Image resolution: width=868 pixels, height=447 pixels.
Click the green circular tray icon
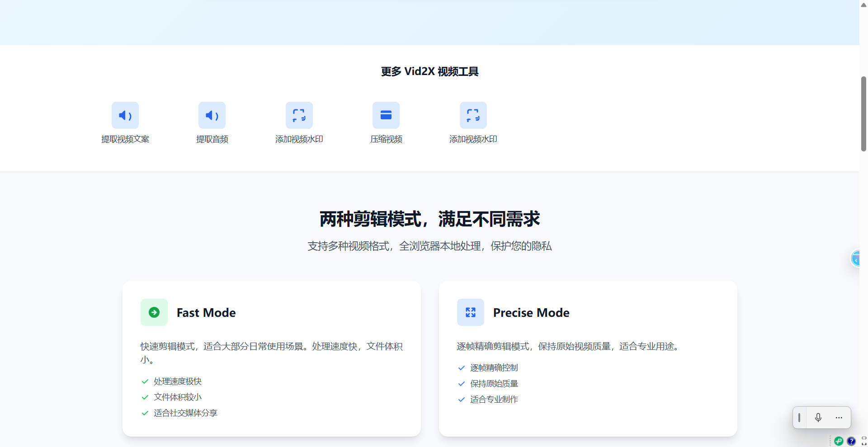[839, 441]
